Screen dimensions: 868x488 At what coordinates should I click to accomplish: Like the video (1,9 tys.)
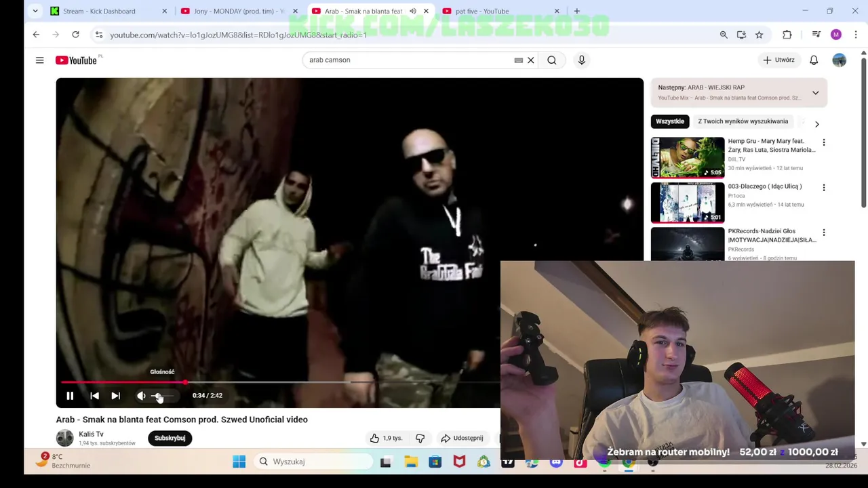click(386, 439)
